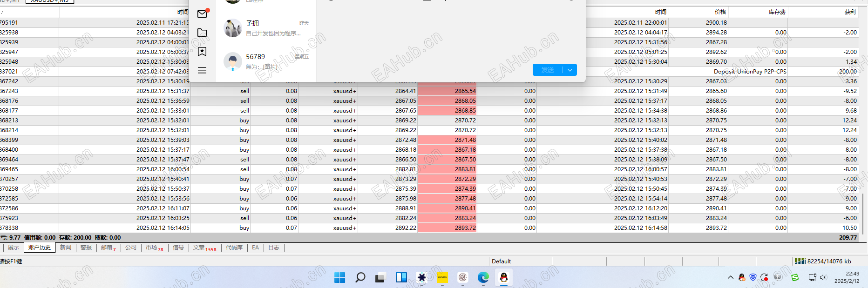Click the red cell 2865.54
Screen dimensions: 868x288
click(448, 91)
